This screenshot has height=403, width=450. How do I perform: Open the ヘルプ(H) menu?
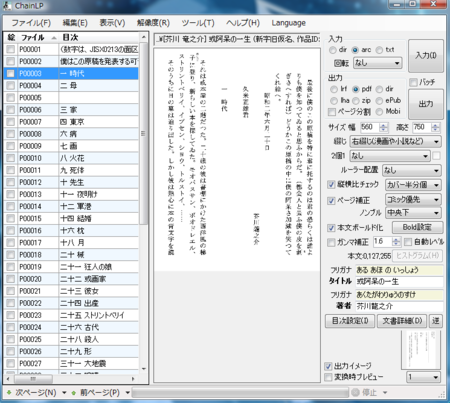click(x=243, y=23)
